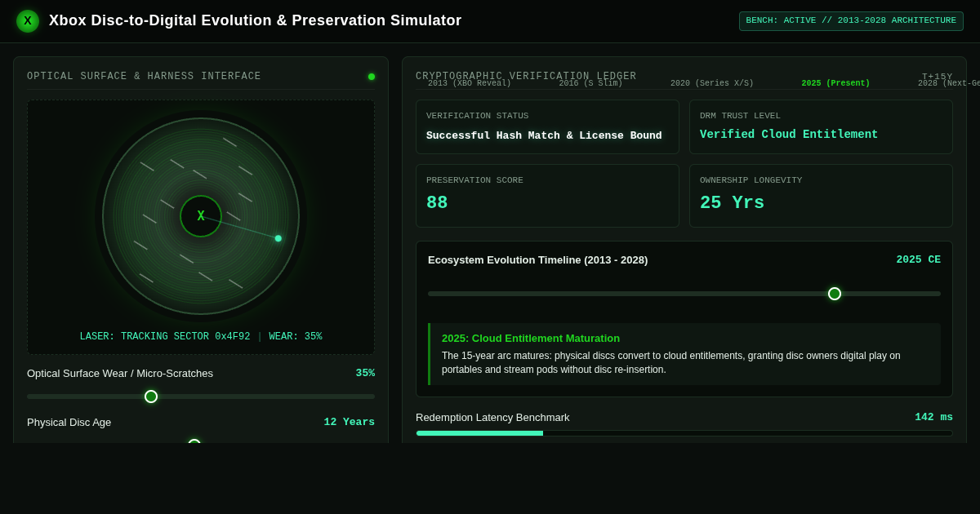Click the Verification Status card
980x514 pixels.
547,127
